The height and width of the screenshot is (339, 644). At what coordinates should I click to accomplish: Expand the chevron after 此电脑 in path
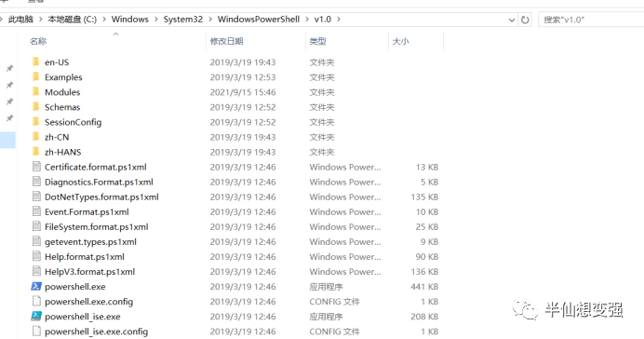pos(41,20)
